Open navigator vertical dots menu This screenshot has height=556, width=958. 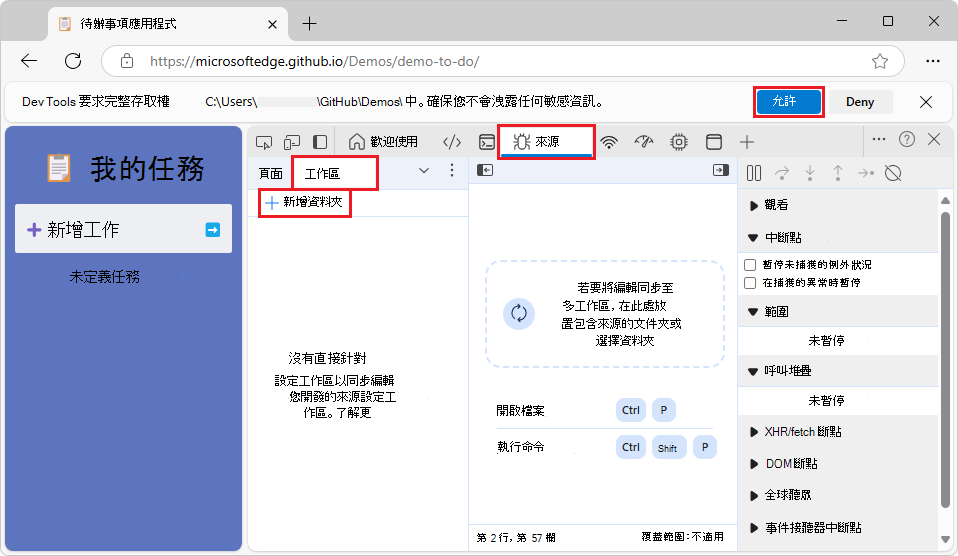[452, 170]
